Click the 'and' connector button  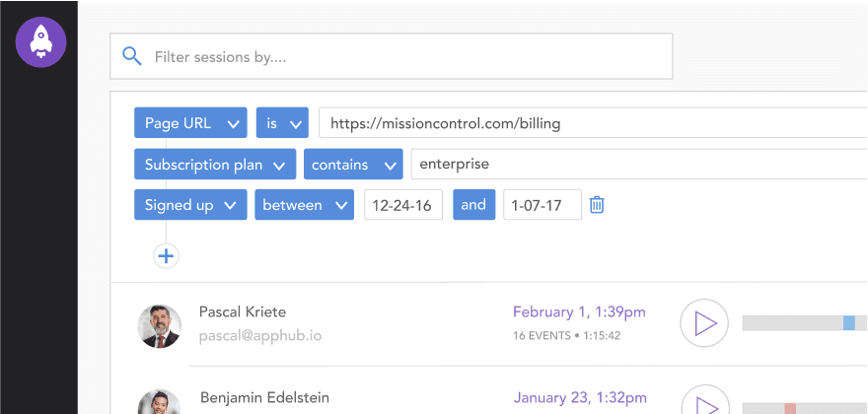473,205
